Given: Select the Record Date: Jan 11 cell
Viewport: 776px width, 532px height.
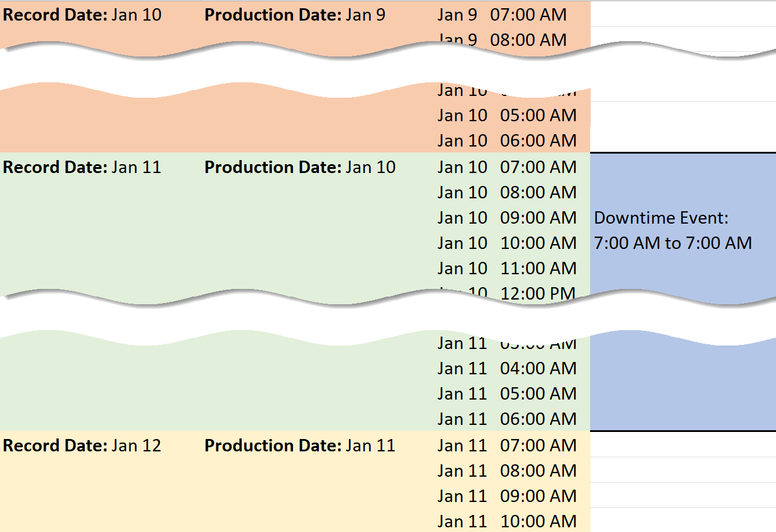Looking at the screenshot, I should coord(82,167).
